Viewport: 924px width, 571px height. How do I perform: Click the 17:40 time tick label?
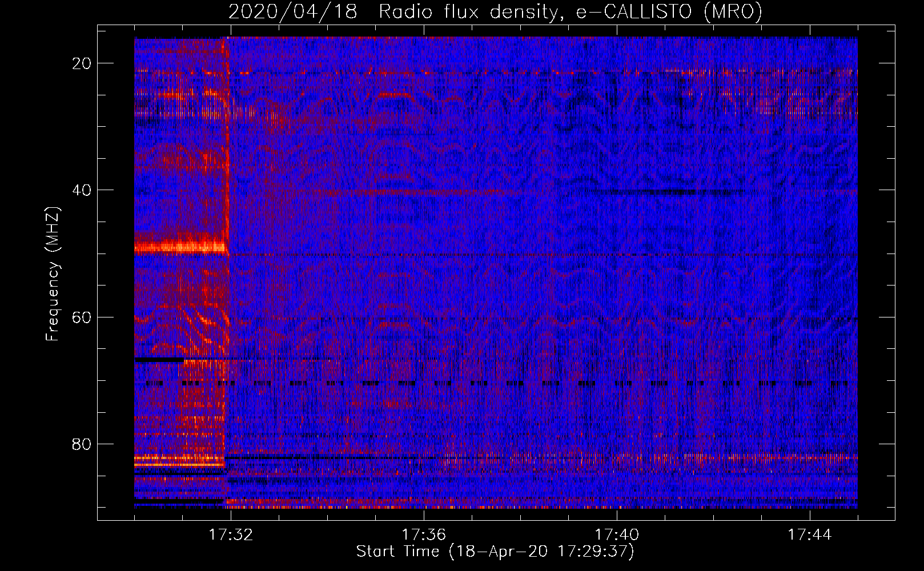click(617, 534)
